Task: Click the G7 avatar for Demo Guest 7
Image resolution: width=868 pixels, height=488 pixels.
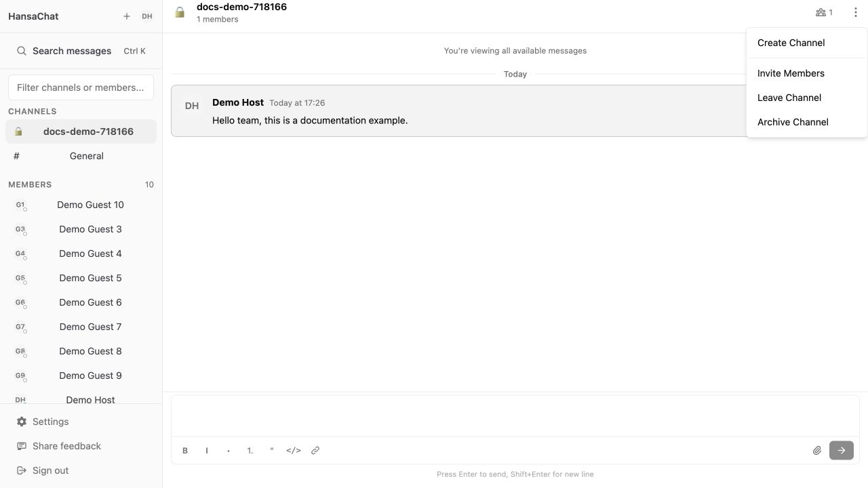Action: (x=20, y=327)
